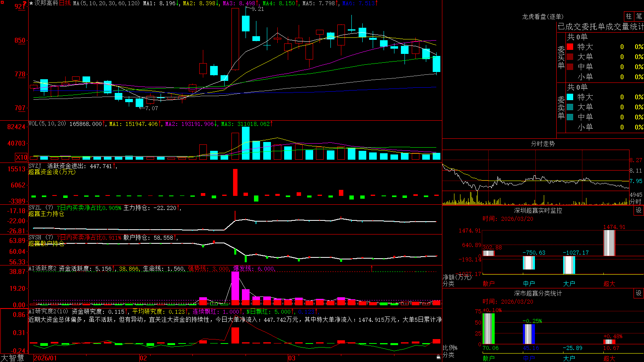Screen dimensions: 644x362
Task: Open 设 settings for 深市超赢分类统计
Action: pyautogui.click(x=639, y=293)
